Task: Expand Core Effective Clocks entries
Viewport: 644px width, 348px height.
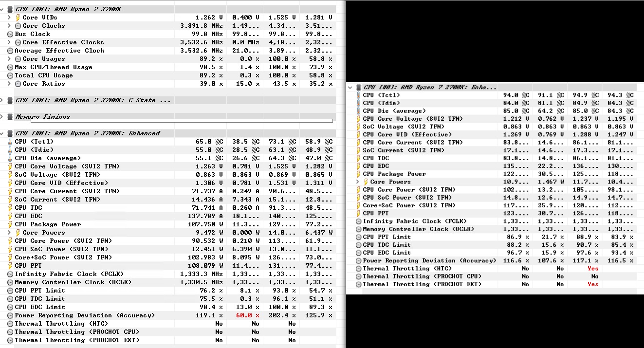Action: pyautogui.click(x=9, y=42)
